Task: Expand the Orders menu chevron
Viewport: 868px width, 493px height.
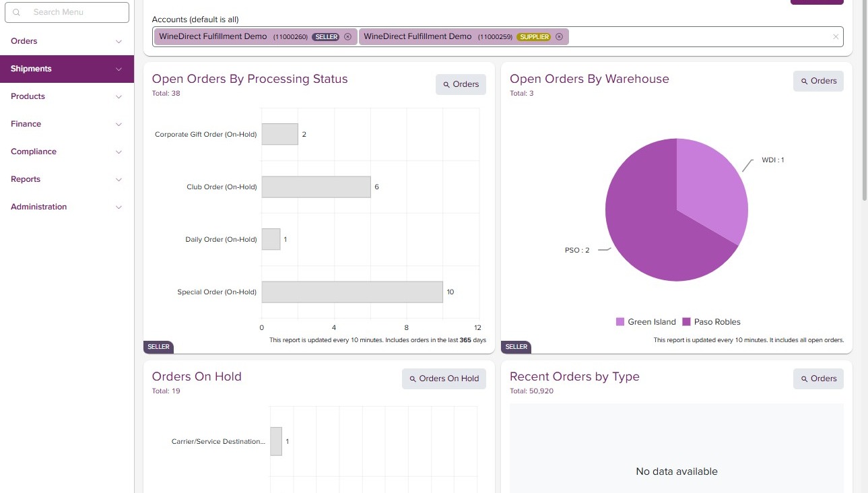Action: tap(119, 42)
